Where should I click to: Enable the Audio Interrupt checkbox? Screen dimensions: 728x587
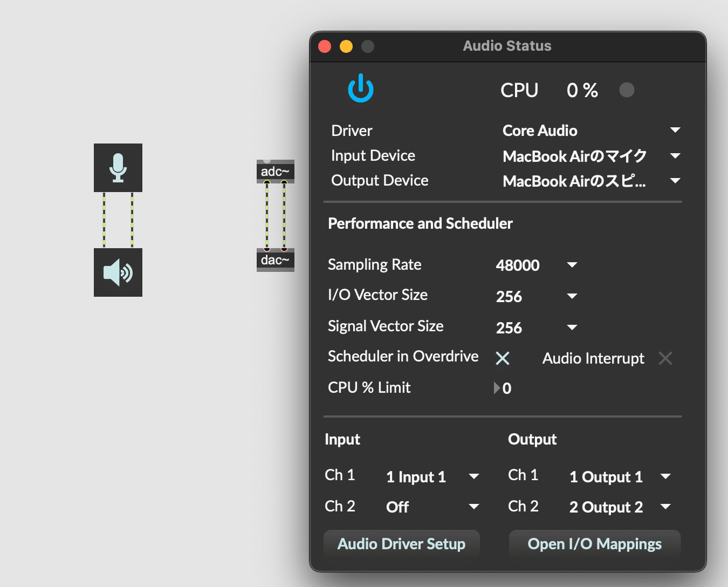pos(665,358)
